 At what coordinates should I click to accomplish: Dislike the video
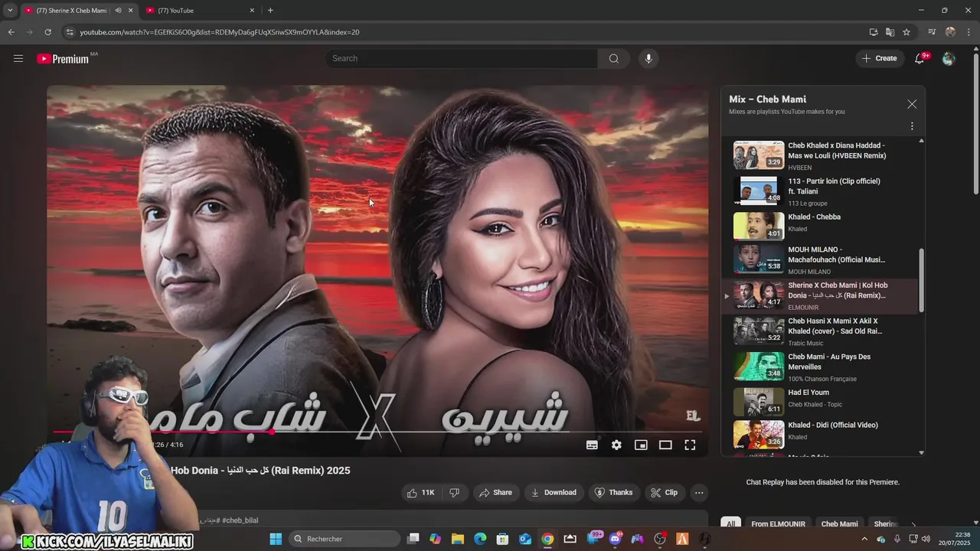454,492
